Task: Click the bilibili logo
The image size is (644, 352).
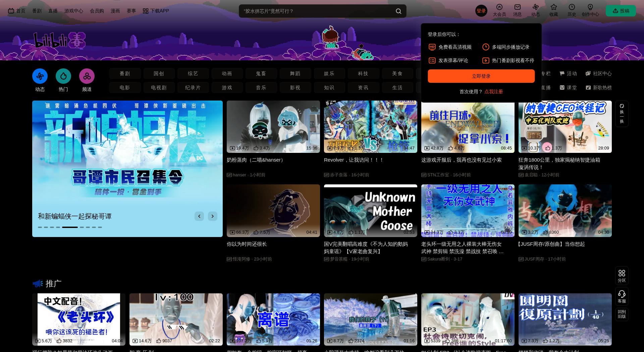Action: [59, 41]
